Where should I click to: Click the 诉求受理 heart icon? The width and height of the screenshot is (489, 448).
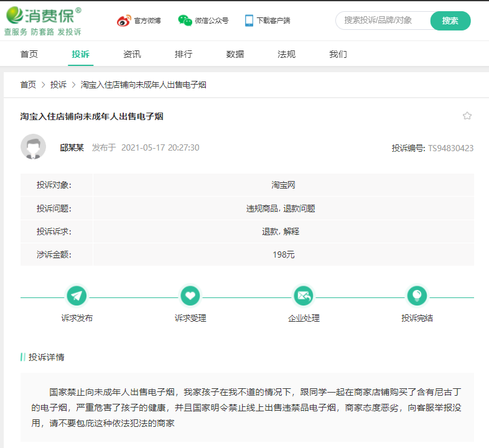click(190, 296)
